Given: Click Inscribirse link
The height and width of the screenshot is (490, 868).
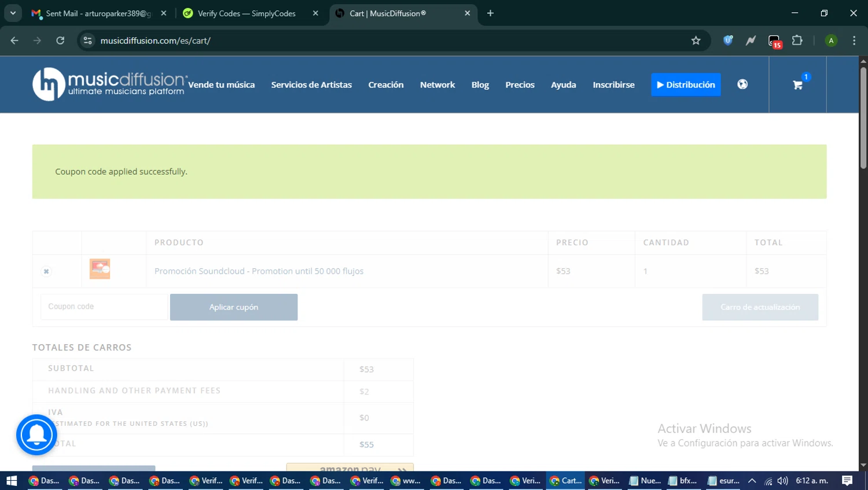Looking at the screenshot, I should pos(613,84).
